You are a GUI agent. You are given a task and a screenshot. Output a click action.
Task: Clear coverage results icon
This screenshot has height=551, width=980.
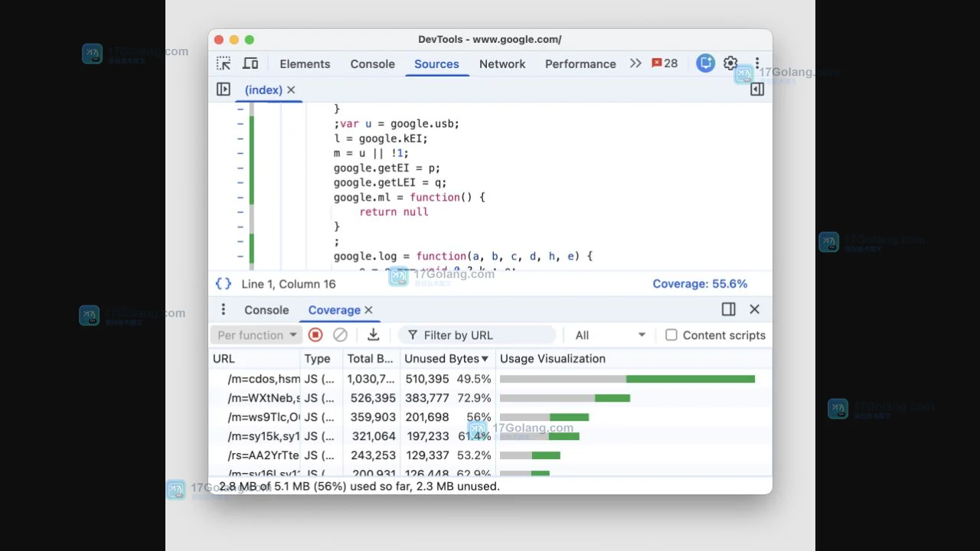(x=341, y=335)
